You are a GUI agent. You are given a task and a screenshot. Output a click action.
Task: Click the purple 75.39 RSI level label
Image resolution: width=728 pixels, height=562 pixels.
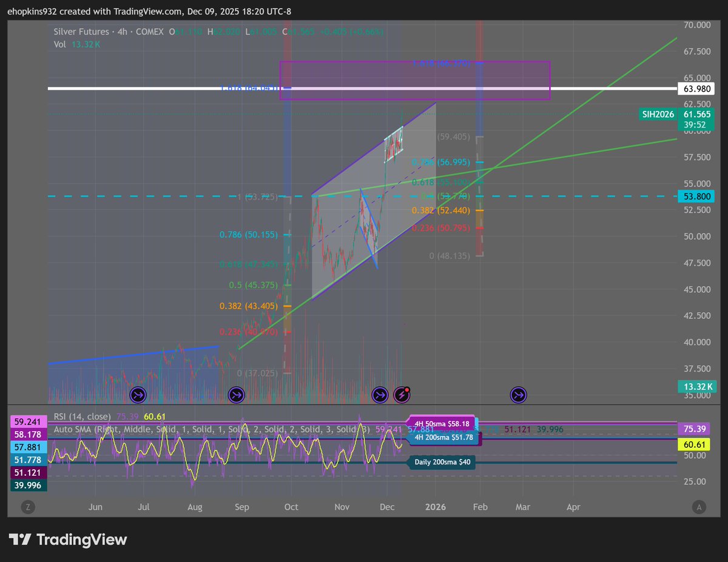click(695, 429)
